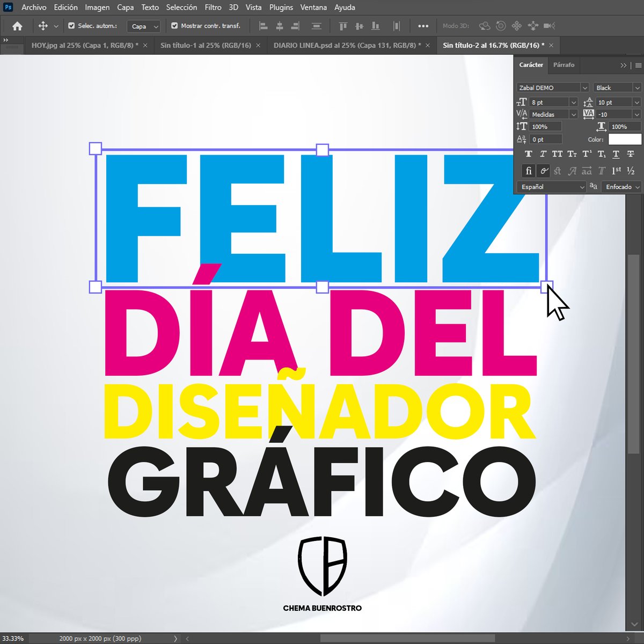Open the Edición menu

66,8
